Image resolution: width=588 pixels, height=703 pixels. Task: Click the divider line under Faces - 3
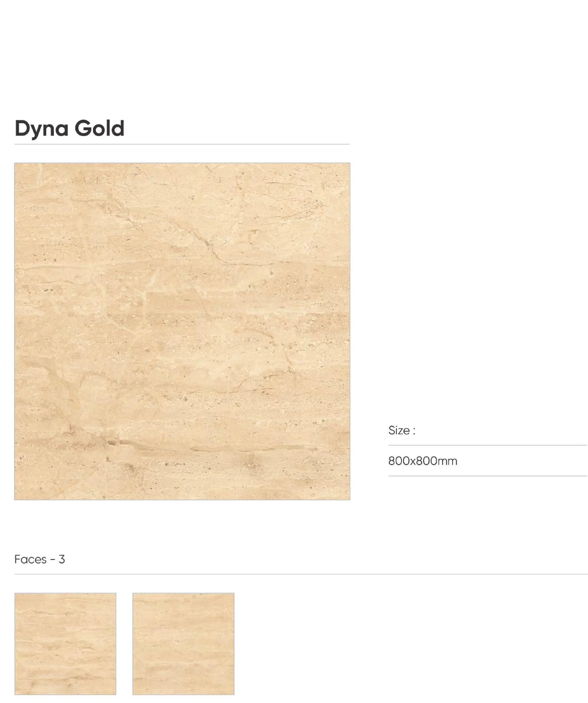pyautogui.click(x=301, y=574)
